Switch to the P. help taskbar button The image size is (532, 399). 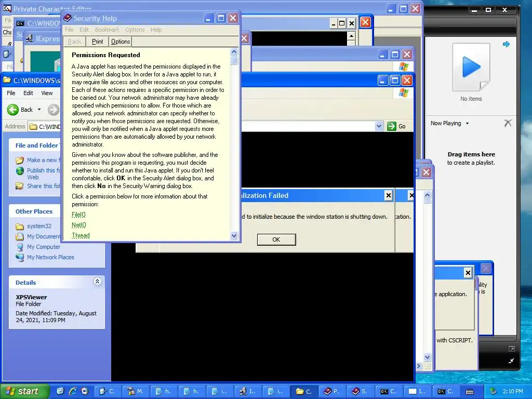(x=332, y=392)
